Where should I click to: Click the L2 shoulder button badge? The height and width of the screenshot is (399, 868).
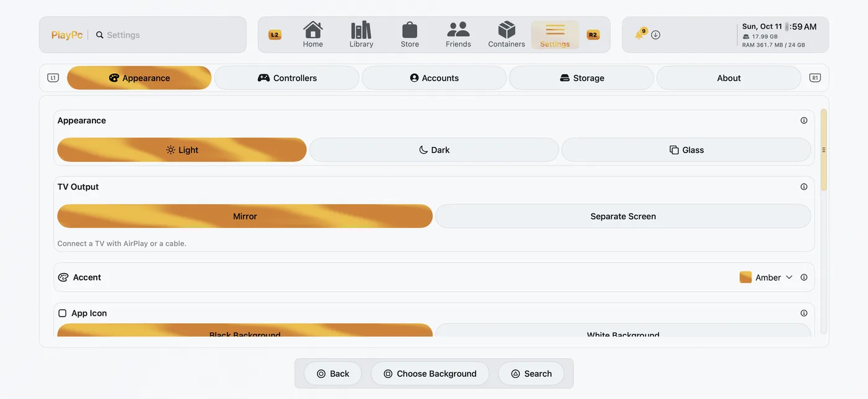pyautogui.click(x=275, y=35)
